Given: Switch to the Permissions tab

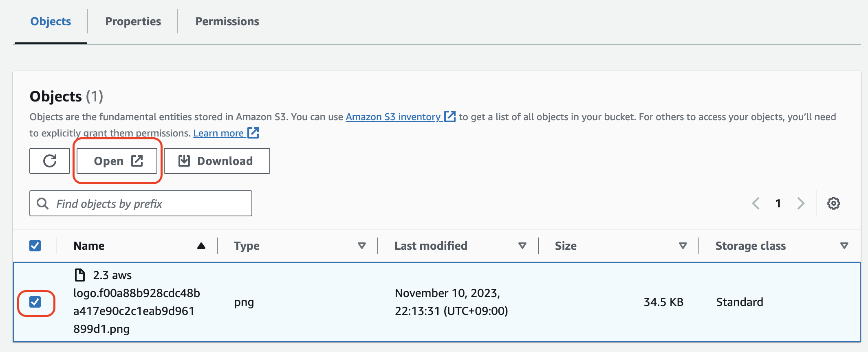Looking at the screenshot, I should pyautogui.click(x=227, y=21).
